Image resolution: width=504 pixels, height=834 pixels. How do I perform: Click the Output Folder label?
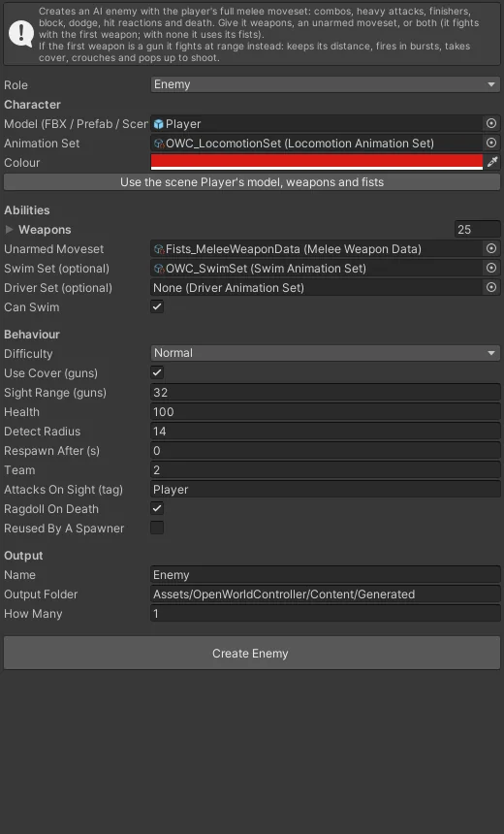(41, 594)
